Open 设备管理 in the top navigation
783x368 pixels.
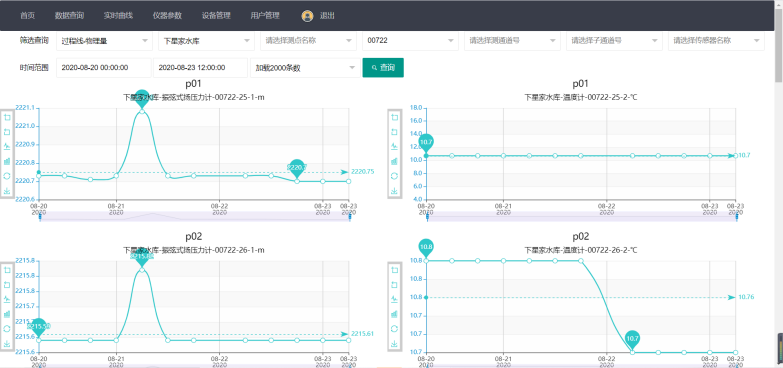[x=216, y=15]
